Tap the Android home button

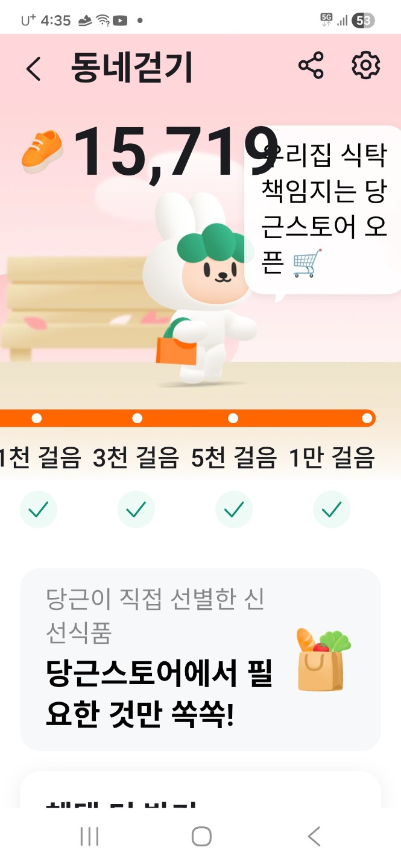(201, 837)
